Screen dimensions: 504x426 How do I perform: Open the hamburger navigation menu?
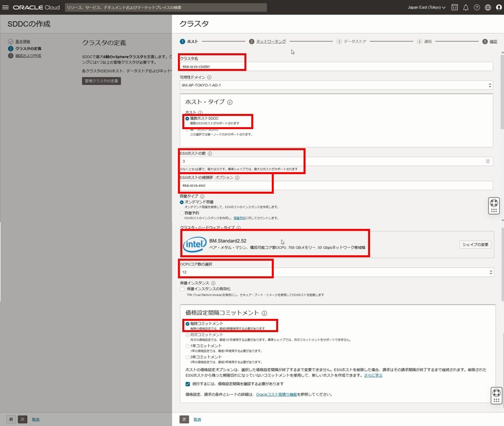pos(6,7)
